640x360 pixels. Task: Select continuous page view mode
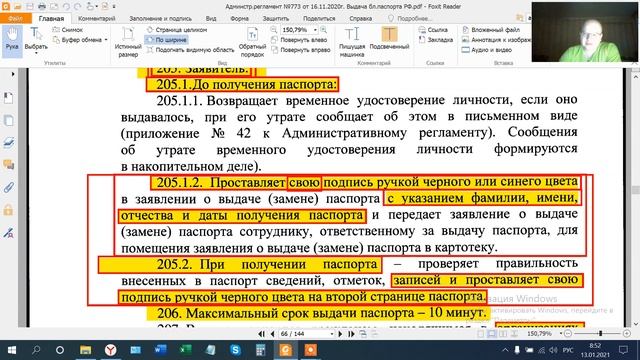tap(492, 334)
